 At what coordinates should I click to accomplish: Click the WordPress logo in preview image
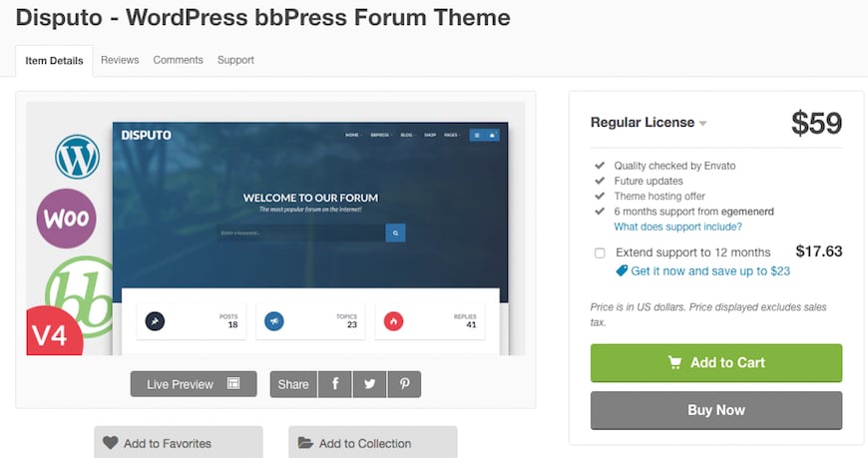(x=78, y=157)
